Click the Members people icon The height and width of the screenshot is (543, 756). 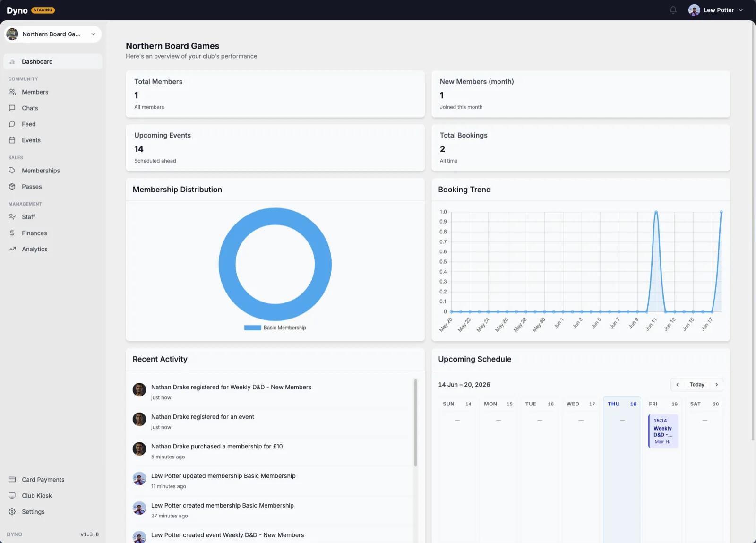coord(12,92)
